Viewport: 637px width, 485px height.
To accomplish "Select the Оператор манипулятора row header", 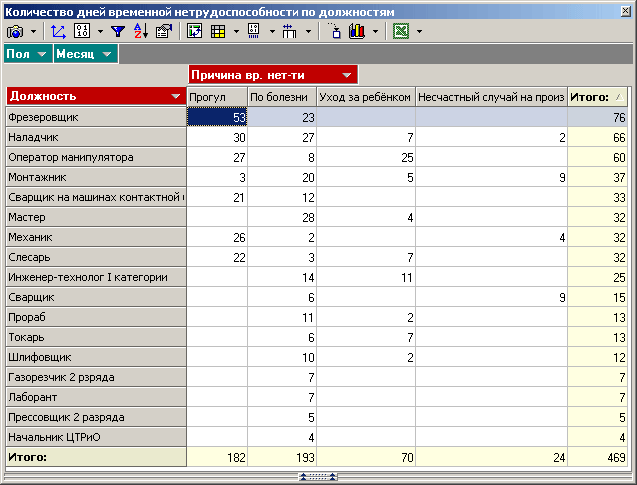I will coord(96,157).
